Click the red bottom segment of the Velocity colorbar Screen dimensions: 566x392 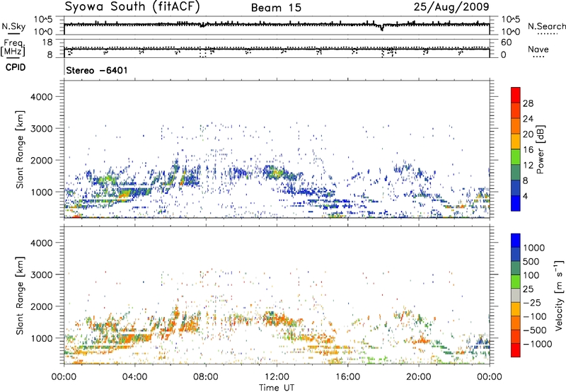click(x=516, y=350)
